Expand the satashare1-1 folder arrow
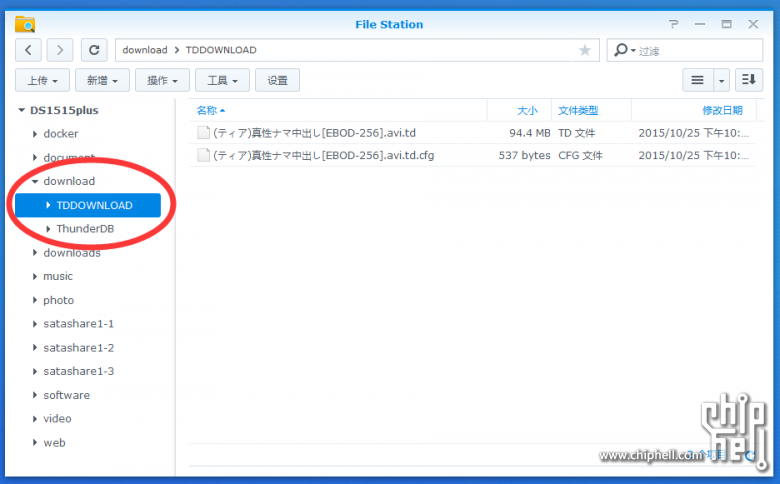 tap(35, 324)
